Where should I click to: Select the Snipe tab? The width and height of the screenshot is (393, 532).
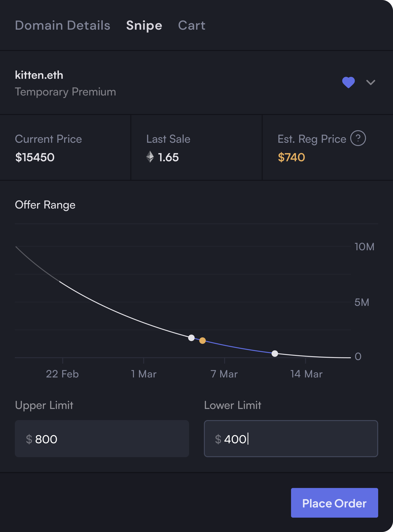(x=144, y=25)
